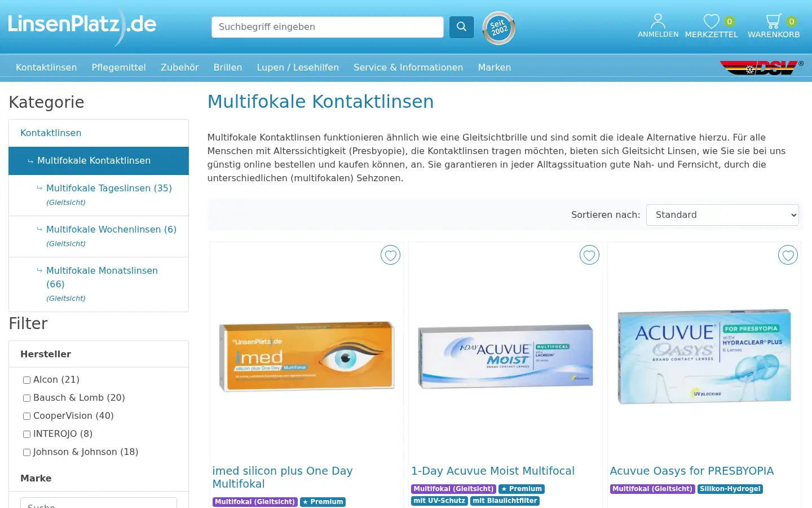Click the Hersteller filter heading
The height and width of the screenshot is (508, 812).
point(46,354)
